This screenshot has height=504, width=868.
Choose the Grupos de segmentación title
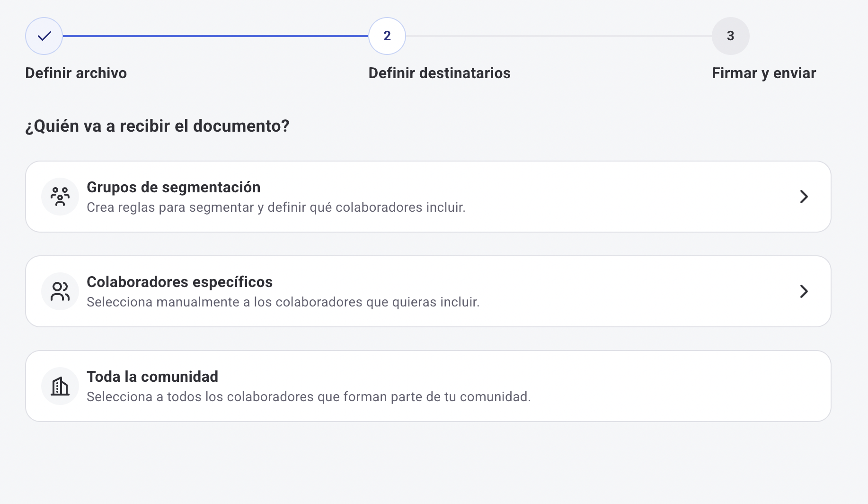click(x=174, y=187)
